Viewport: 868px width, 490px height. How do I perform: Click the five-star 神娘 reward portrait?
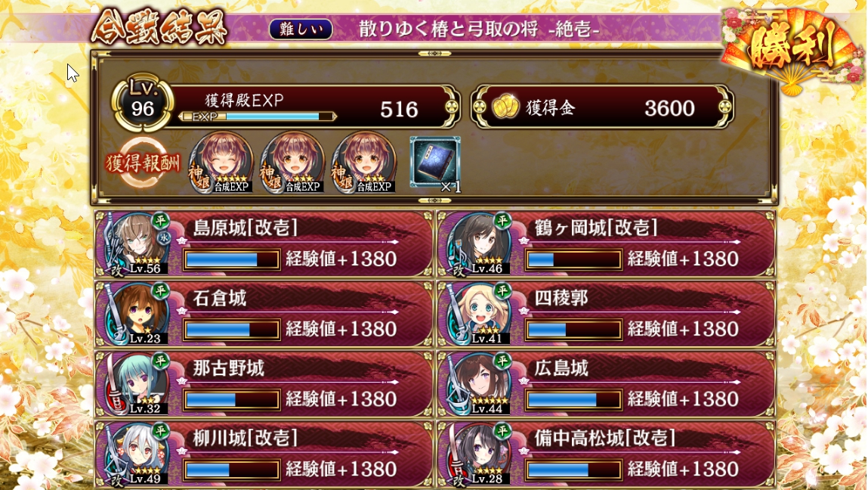[x=221, y=163]
